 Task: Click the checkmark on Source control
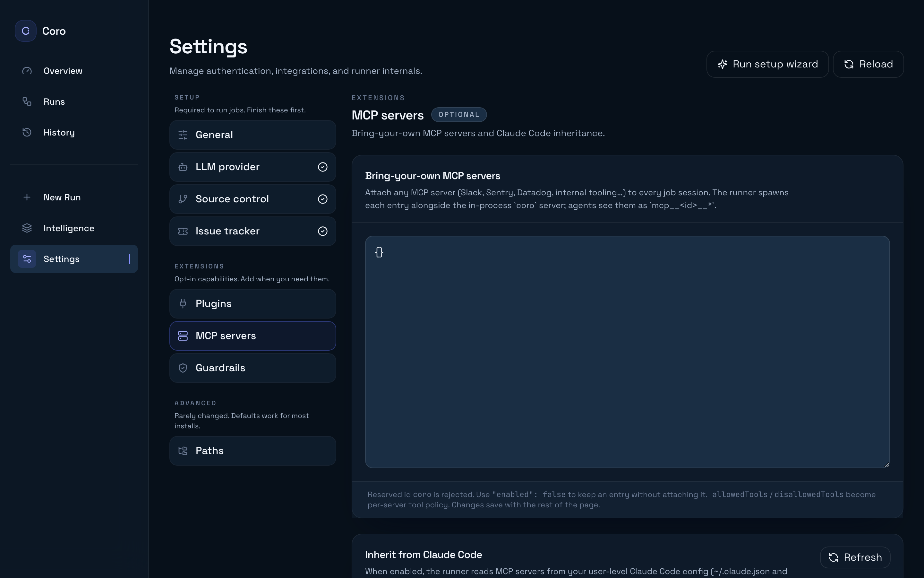(x=323, y=199)
